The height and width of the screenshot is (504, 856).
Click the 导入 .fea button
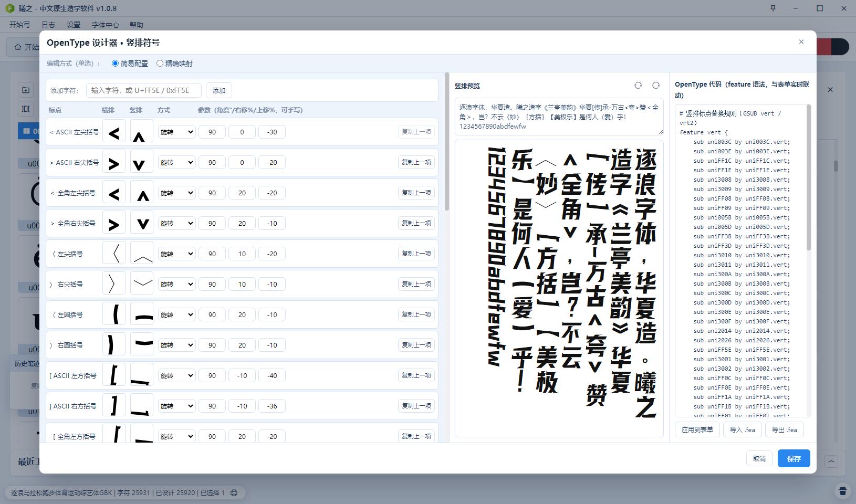743,429
